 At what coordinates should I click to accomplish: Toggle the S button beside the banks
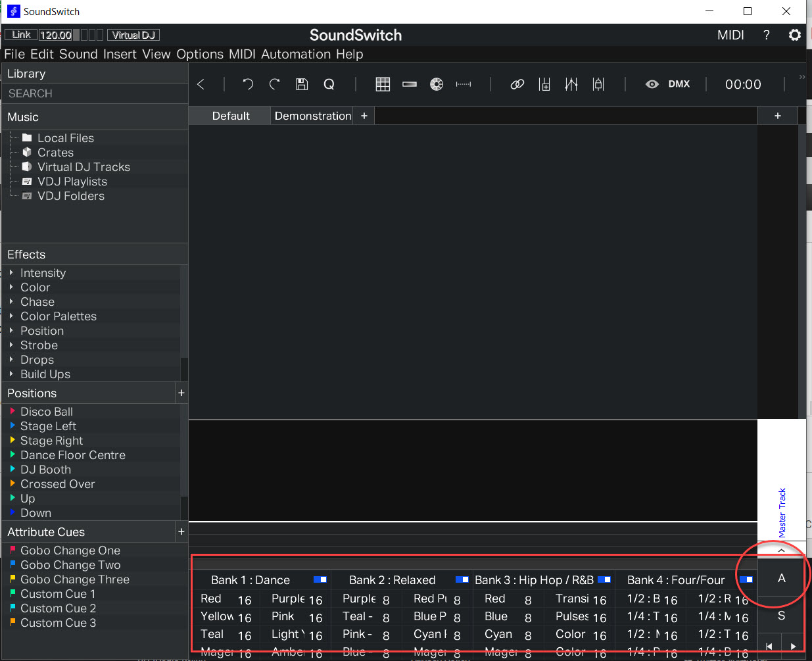(x=782, y=616)
